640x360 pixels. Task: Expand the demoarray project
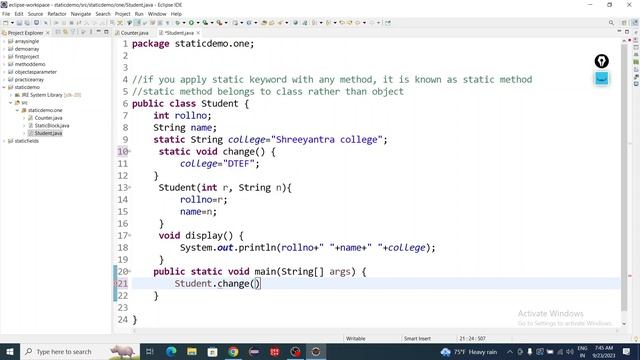[x=4, y=49]
